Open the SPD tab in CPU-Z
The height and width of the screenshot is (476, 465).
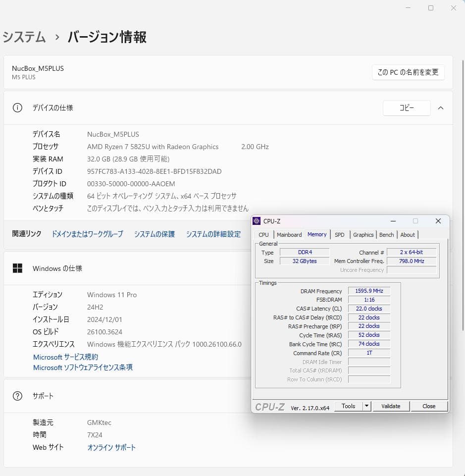pyautogui.click(x=340, y=234)
